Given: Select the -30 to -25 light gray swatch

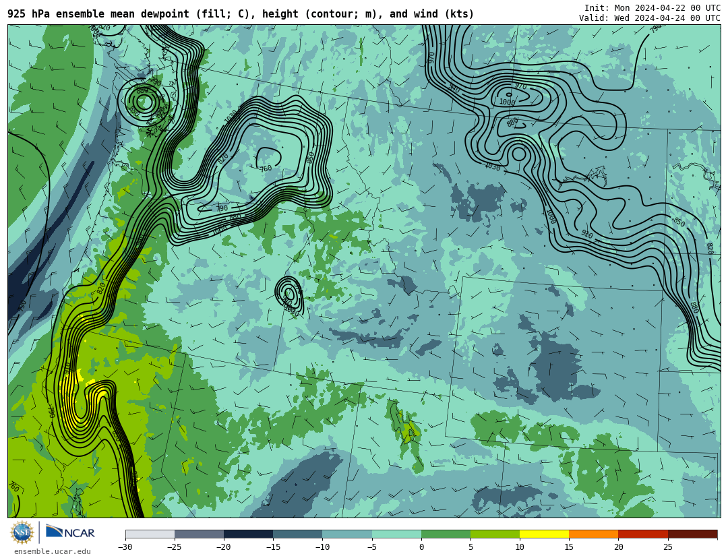Looking at the screenshot, I should [x=150, y=534].
